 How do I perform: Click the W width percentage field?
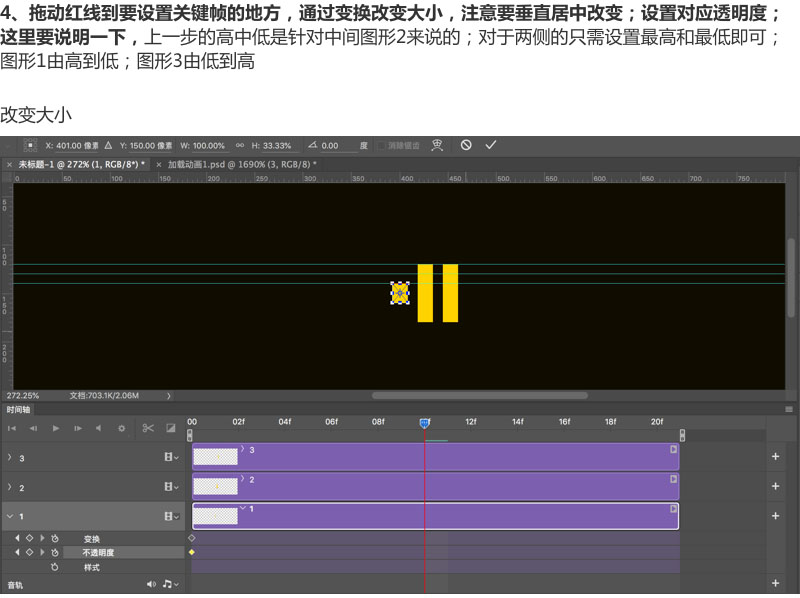(209, 145)
